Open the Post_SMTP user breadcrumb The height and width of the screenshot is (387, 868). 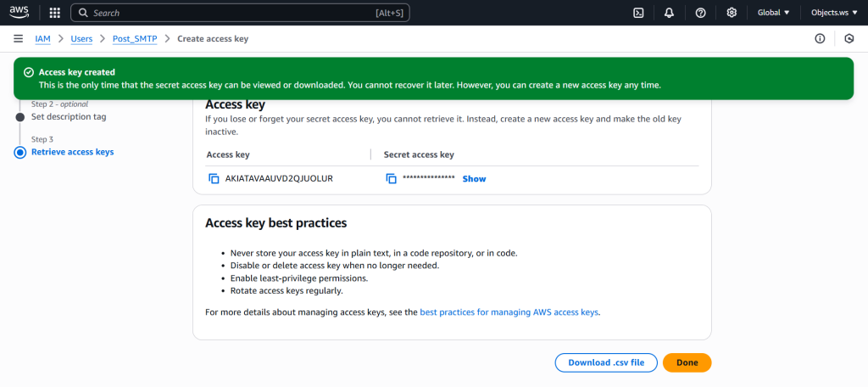point(135,39)
